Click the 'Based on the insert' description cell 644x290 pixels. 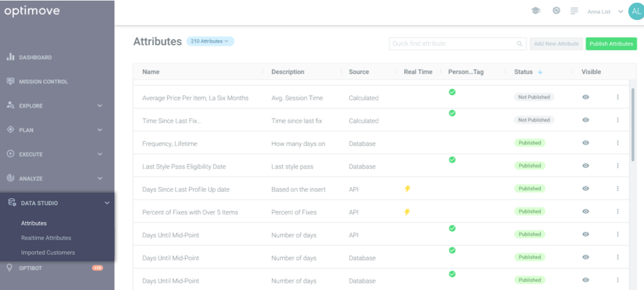tap(299, 189)
